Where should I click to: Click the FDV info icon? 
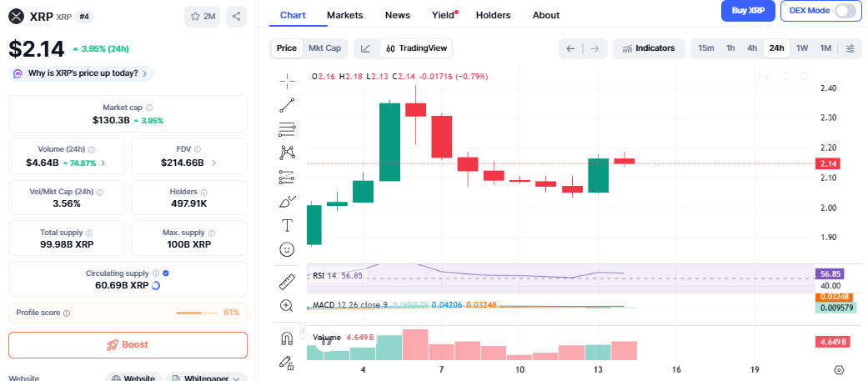pyautogui.click(x=198, y=149)
